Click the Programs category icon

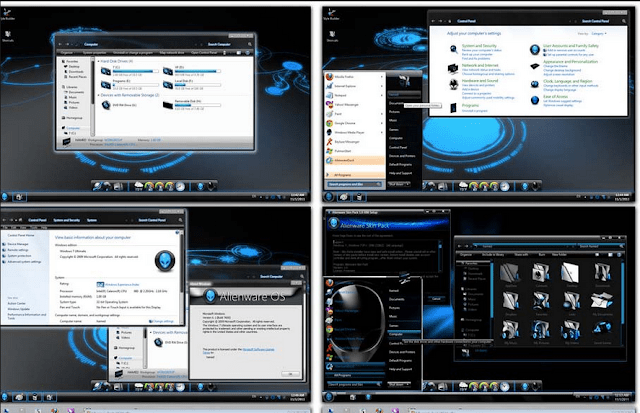[453, 108]
